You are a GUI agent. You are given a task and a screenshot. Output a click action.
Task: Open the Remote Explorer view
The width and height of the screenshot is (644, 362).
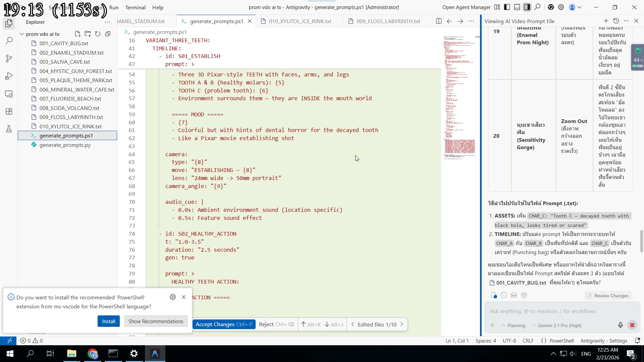point(9,94)
